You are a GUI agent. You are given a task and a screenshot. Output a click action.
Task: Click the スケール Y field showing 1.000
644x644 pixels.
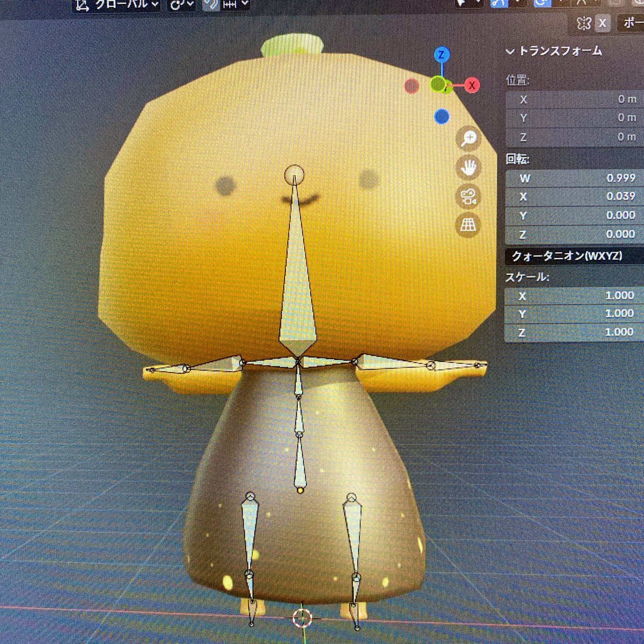575,314
